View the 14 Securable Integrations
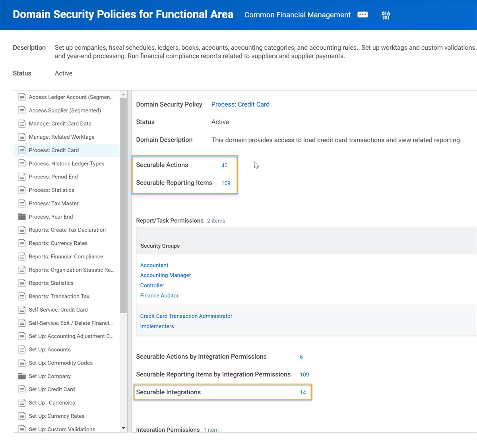The width and height of the screenshot is (477, 448). point(303,392)
